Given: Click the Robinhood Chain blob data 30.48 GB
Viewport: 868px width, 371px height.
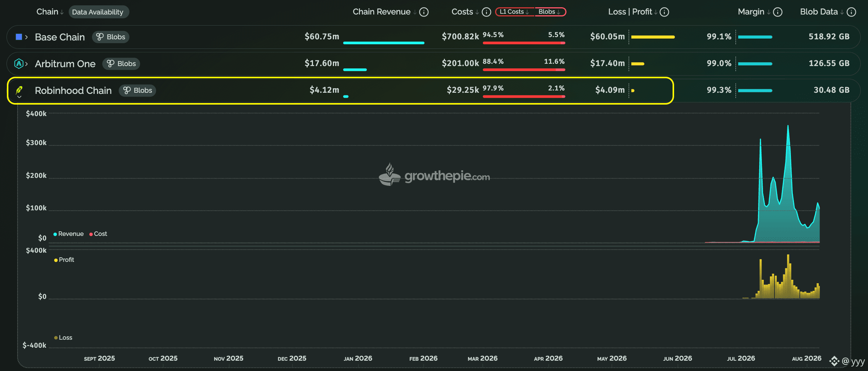Looking at the screenshot, I should click(832, 90).
